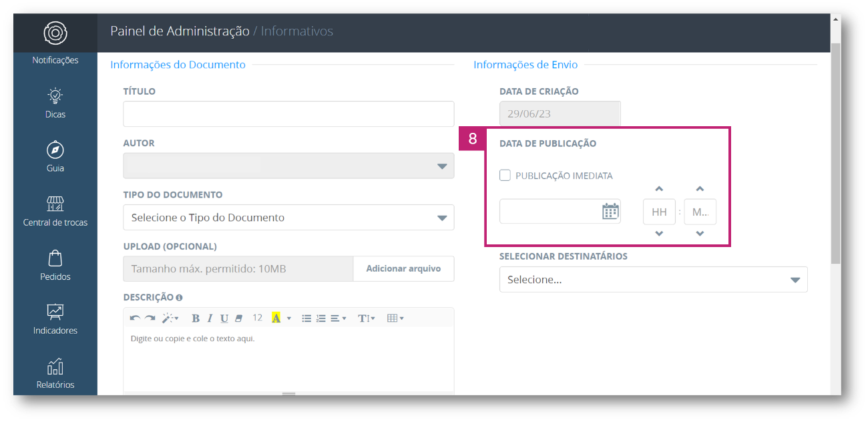Insert an unordered bullet list
This screenshot has height=422, width=868.
306,319
